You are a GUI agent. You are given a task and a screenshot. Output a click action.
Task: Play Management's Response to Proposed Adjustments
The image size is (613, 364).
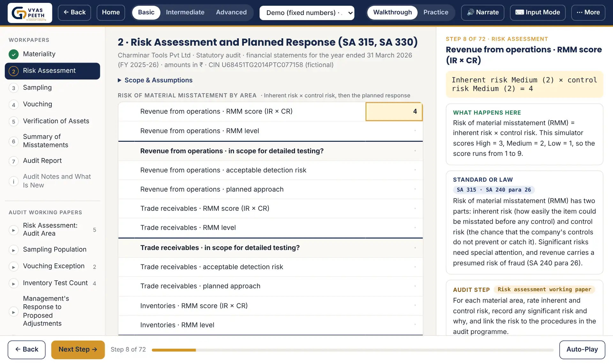click(x=13, y=312)
